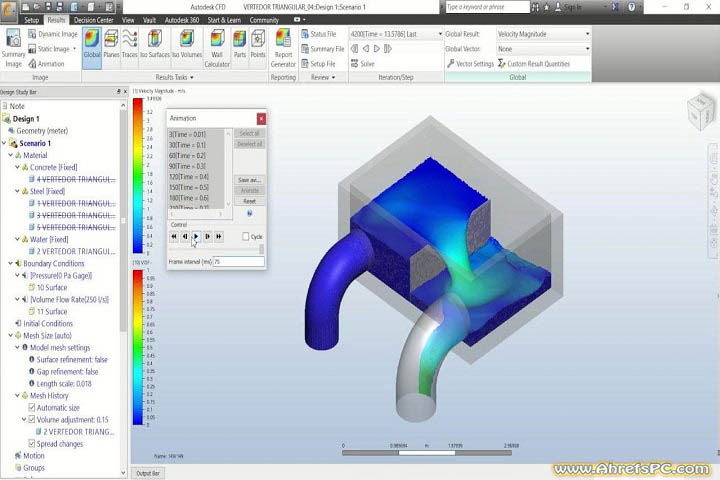Click Reset in the Animation dialog

tap(249, 201)
